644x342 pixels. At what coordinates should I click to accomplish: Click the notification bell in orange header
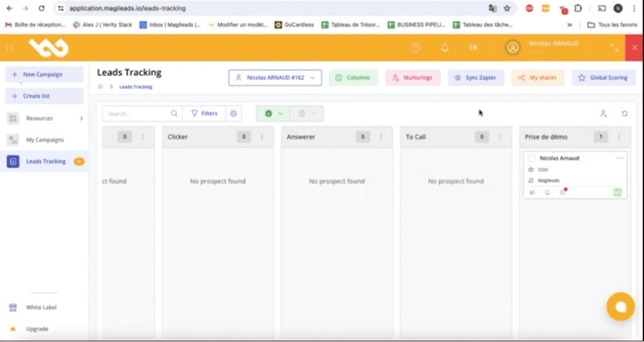[445, 48]
